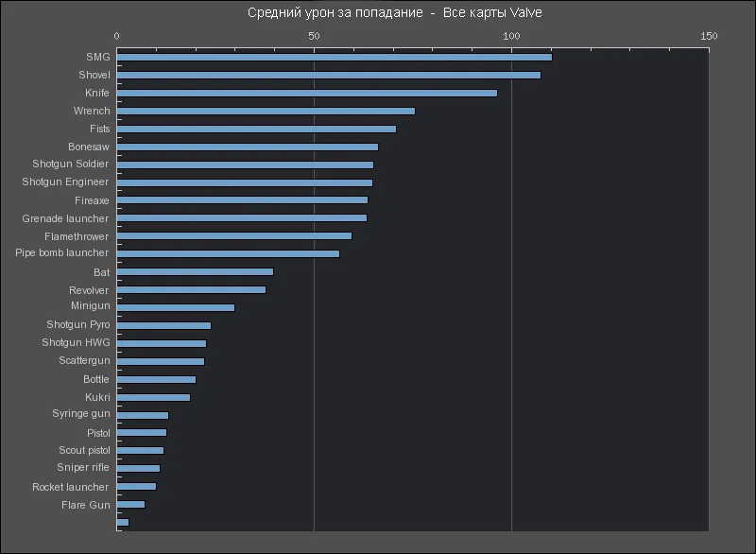The height and width of the screenshot is (554, 756).
Task: Click the Rocket launcher label
Action: [x=70, y=487]
